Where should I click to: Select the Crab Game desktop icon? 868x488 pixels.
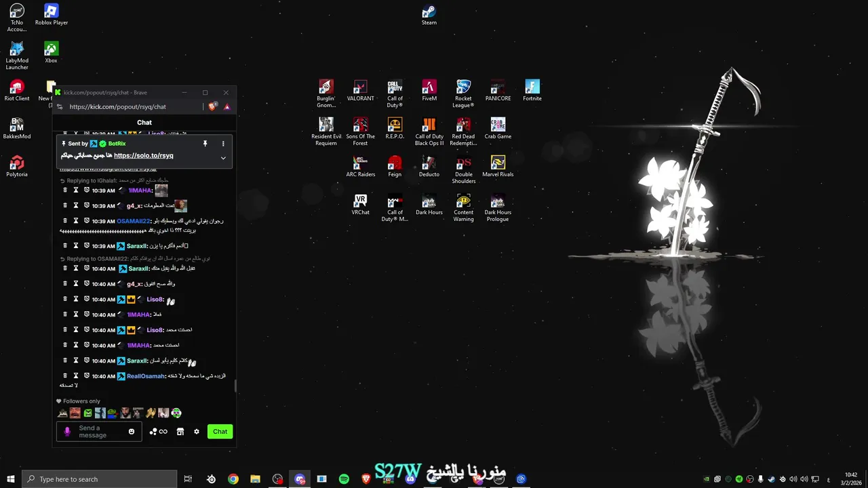tap(498, 129)
